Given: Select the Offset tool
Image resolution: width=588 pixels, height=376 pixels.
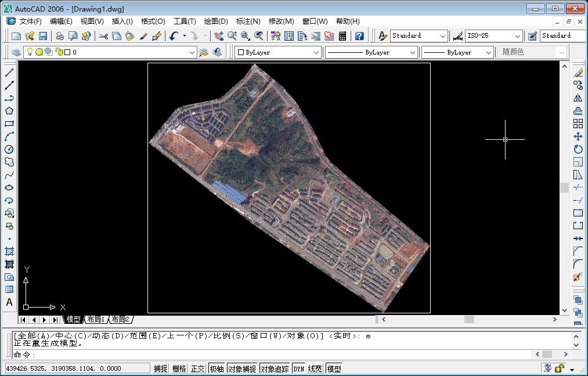Looking at the screenshot, I should (578, 111).
